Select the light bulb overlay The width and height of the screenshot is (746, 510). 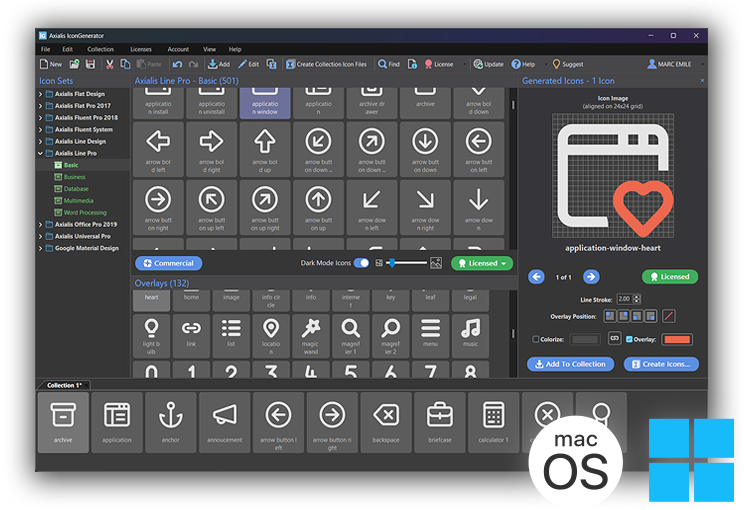151,336
